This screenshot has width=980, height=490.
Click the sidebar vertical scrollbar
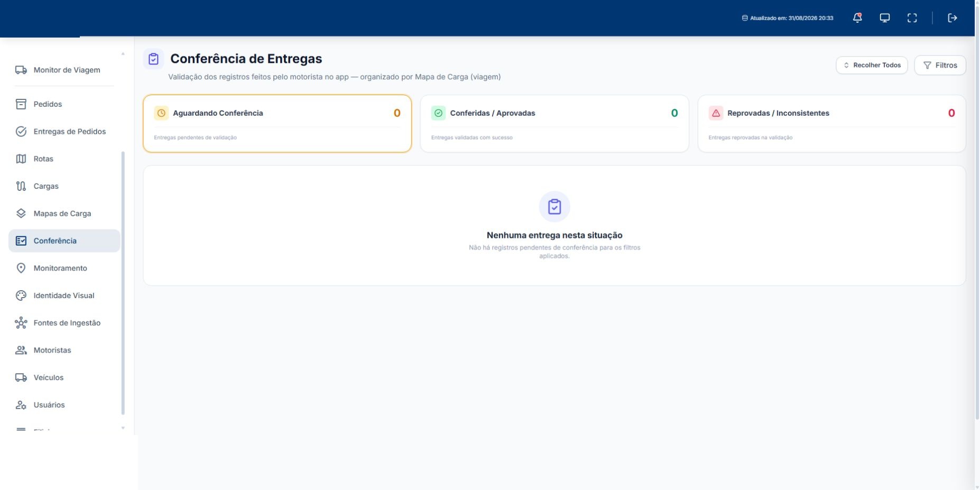[123, 283]
